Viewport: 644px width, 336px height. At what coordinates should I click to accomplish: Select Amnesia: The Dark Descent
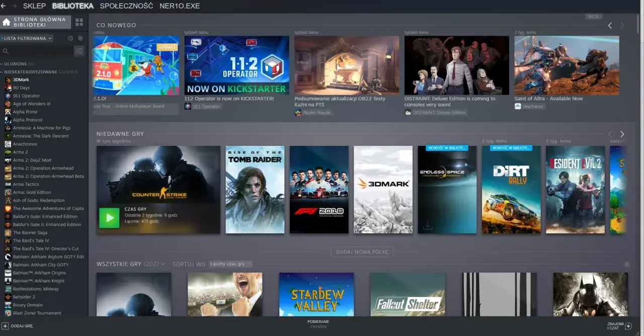41,136
